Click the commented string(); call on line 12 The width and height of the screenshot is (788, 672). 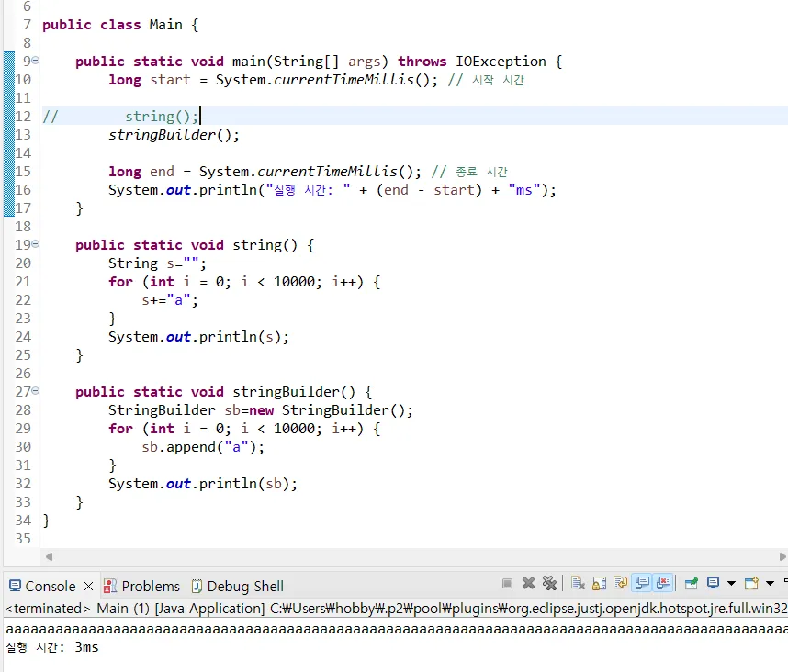[162, 117]
